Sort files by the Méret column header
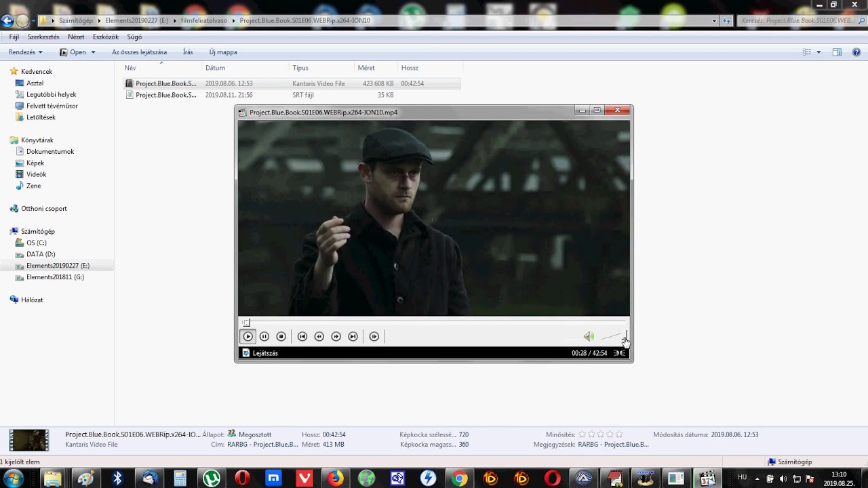 pyautogui.click(x=376, y=68)
